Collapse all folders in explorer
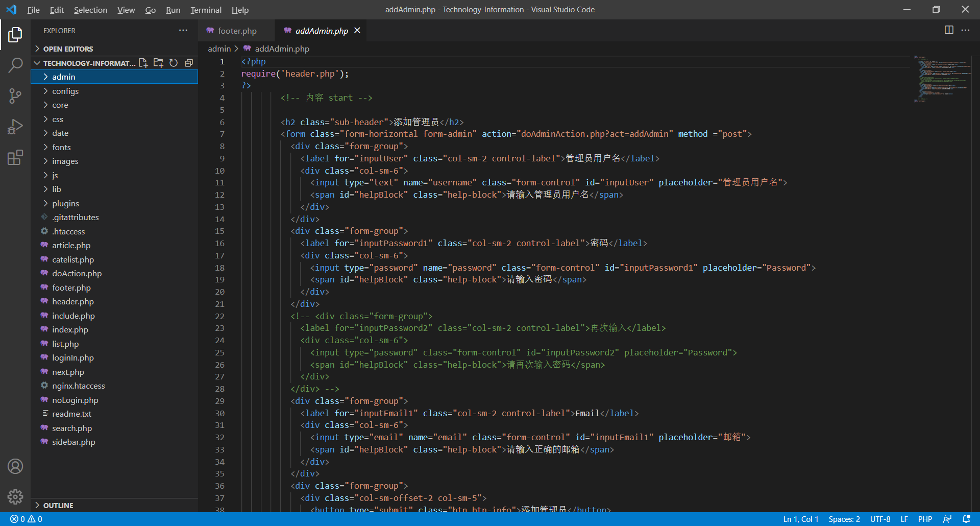 click(x=189, y=63)
